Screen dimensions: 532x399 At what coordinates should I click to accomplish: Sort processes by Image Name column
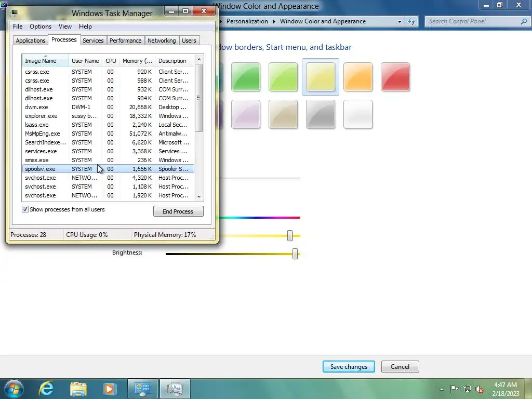46,61
